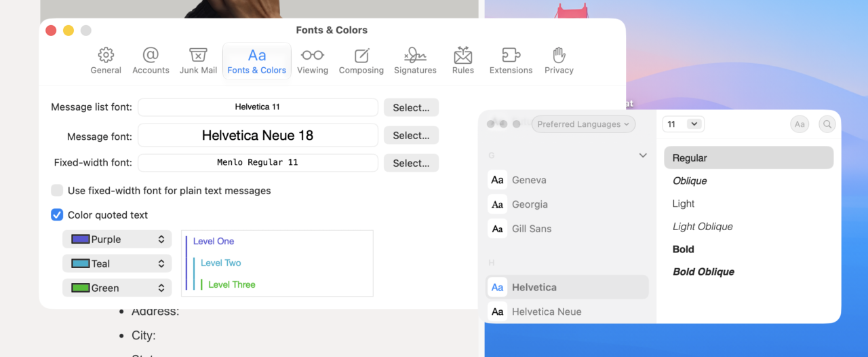Select the Fonts & Colors pane
This screenshot has width=868, height=357.
pos(257,61)
